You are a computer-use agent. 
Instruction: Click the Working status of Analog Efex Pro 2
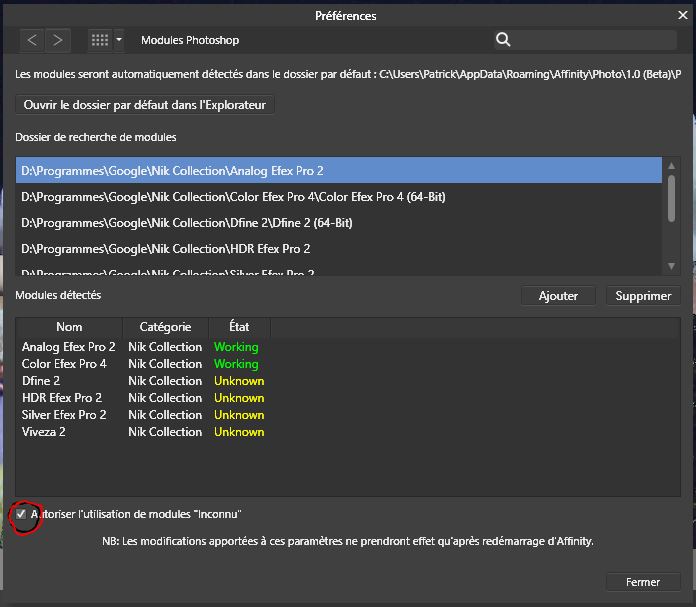236,347
